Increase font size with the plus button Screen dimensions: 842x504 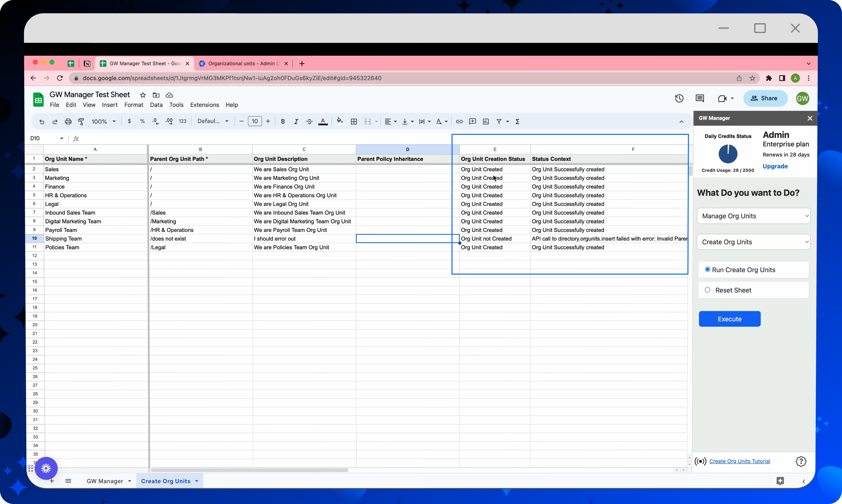pyautogui.click(x=268, y=121)
